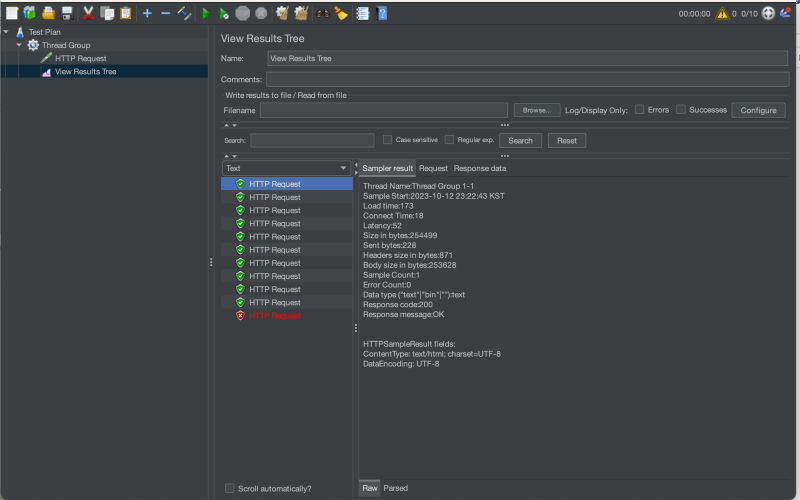Click the round grey thread status icon
This screenshot has width=800, height=500.
(768, 13)
